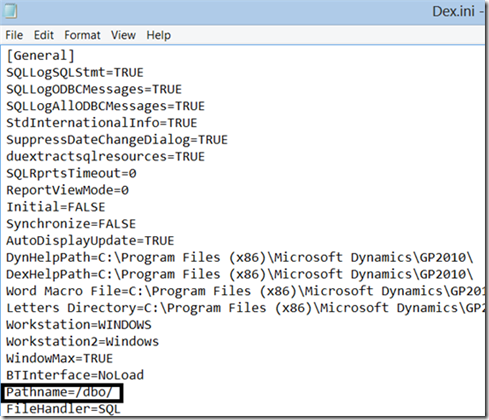Click the SQLLogSQLStmt=TRUE line

75,72
